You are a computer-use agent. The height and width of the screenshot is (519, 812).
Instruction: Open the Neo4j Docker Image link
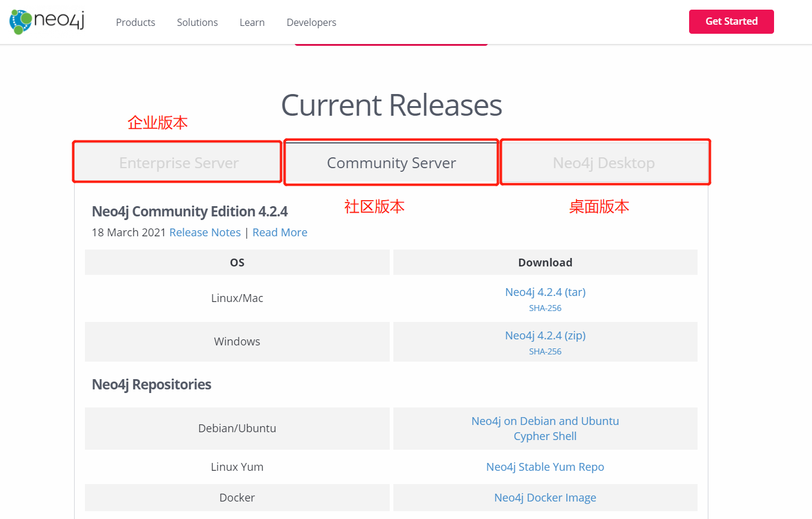tap(545, 497)
